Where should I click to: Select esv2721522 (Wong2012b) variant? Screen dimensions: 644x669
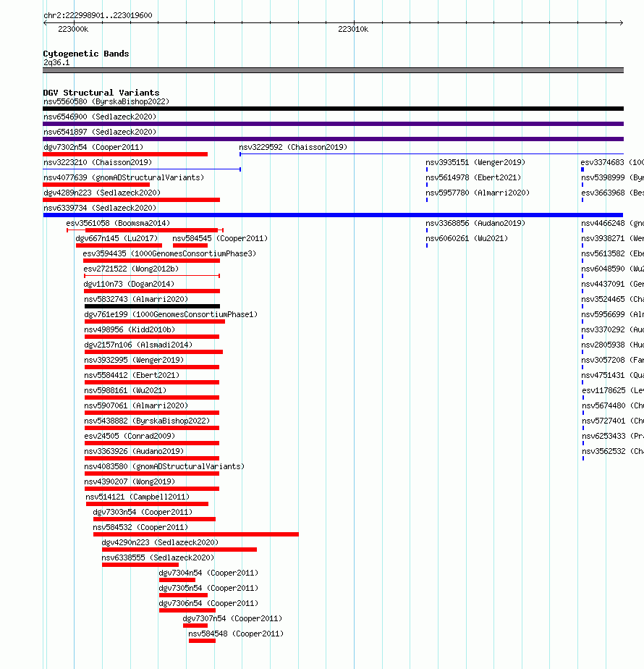(131, 269)
